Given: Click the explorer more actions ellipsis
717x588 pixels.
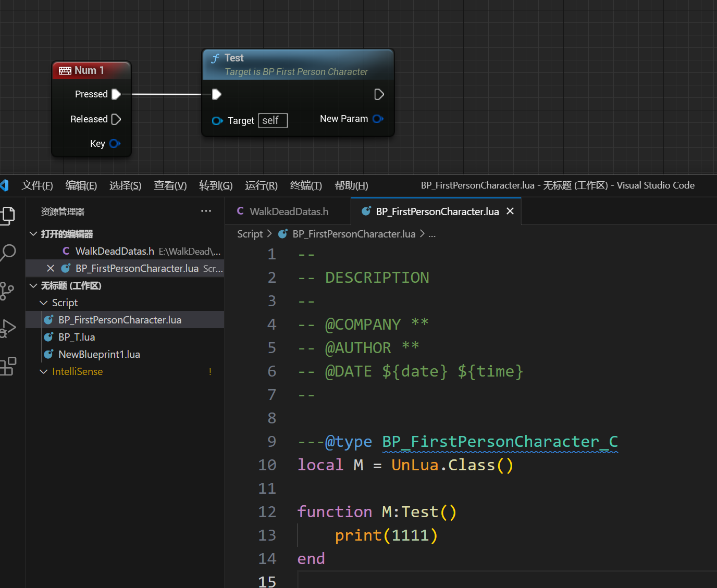Looking at the screenshot, I should click(206, 211).
